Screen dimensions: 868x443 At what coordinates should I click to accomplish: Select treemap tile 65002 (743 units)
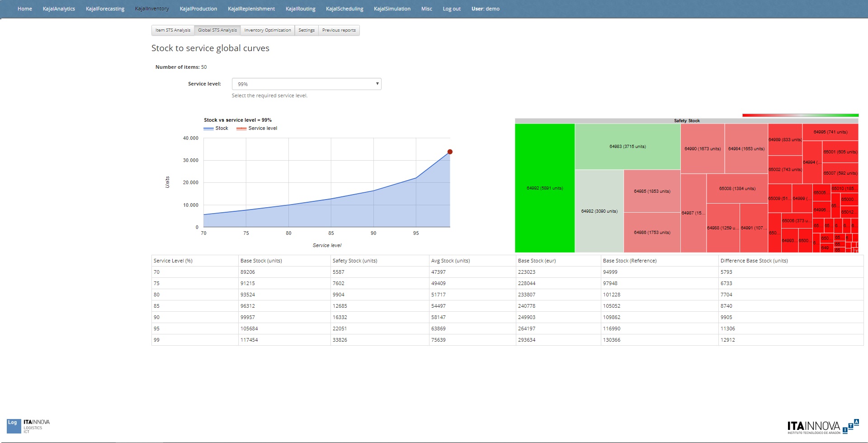pyautogui.click(x=785, y=170)
